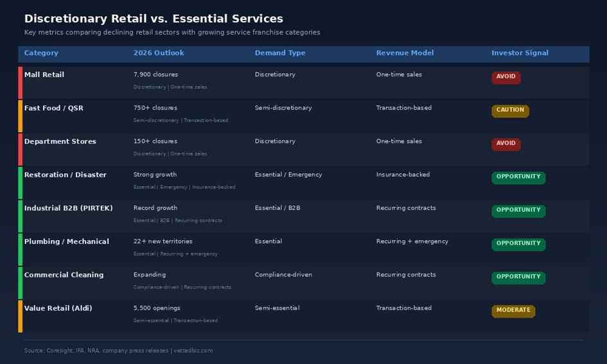Screen dimensions: 607x364
Task: Click OPPORTUNITY badge for Commercial Cleaning
Action: tap(518, 277)
